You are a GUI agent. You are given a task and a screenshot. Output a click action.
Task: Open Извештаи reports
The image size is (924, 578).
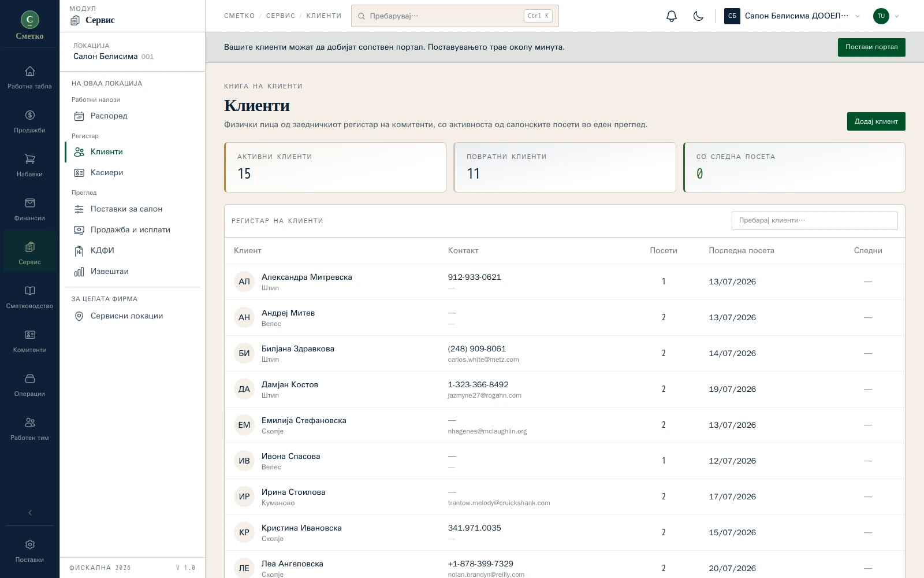click(x=132, y=272)
